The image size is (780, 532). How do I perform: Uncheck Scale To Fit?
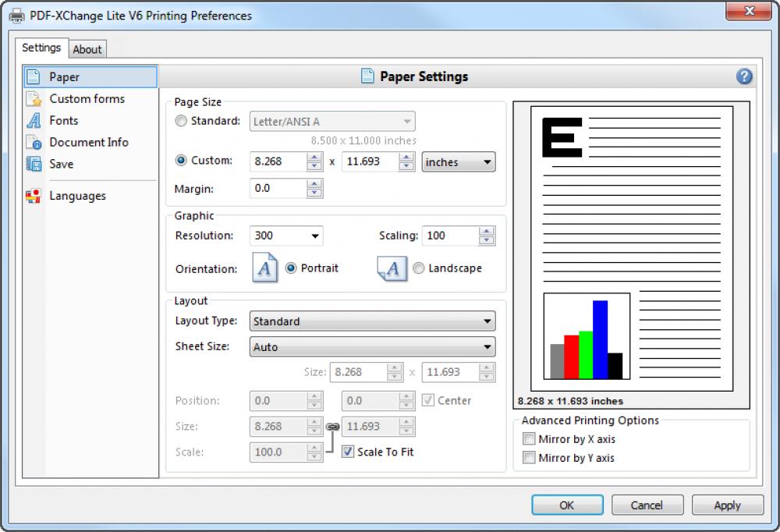(348, 452)
